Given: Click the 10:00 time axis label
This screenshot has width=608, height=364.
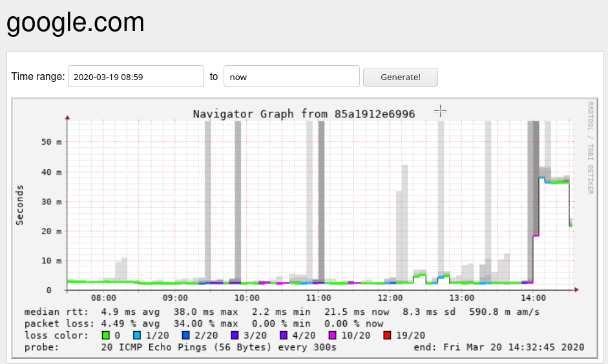Looking at the screenshot, I should [x=247, y=298].
